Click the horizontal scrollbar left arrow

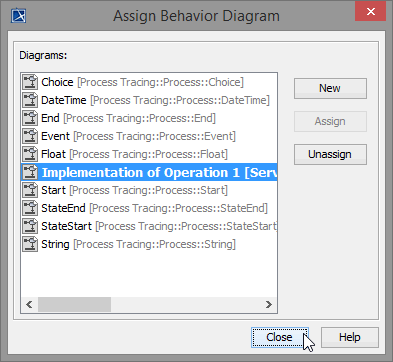coord(30,304)
